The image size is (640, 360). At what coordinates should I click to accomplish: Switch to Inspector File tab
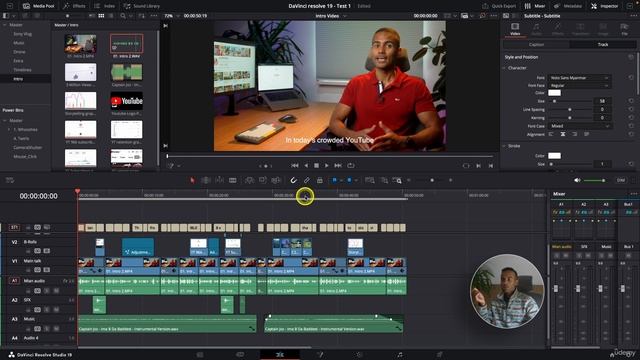point(624,29)
